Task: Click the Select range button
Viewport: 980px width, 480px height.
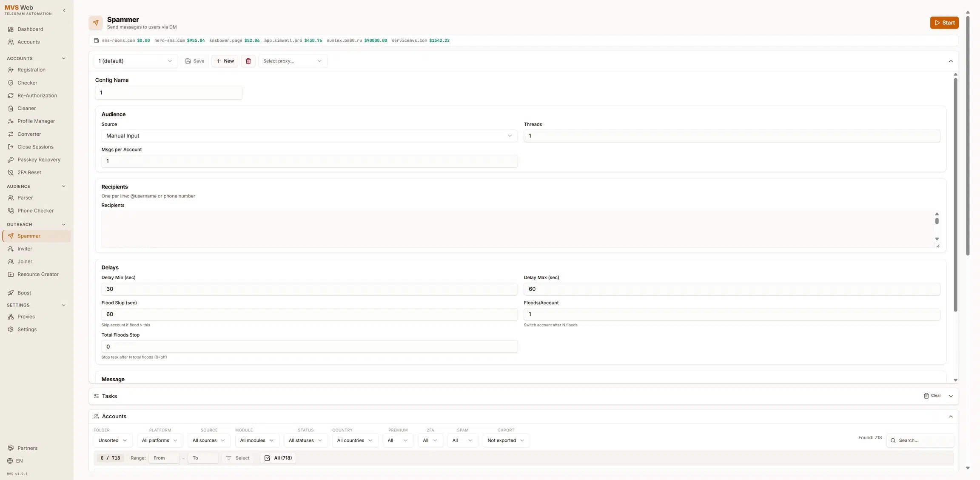Action: click(238, 458)
